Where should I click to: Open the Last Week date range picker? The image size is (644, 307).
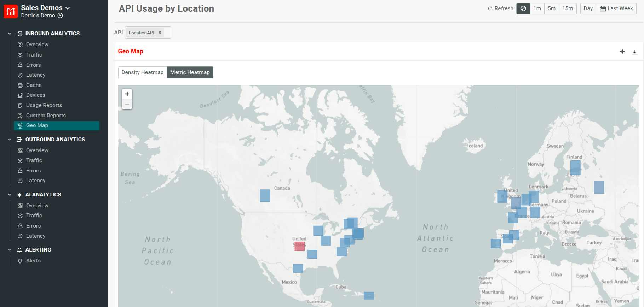click(616, 8)
